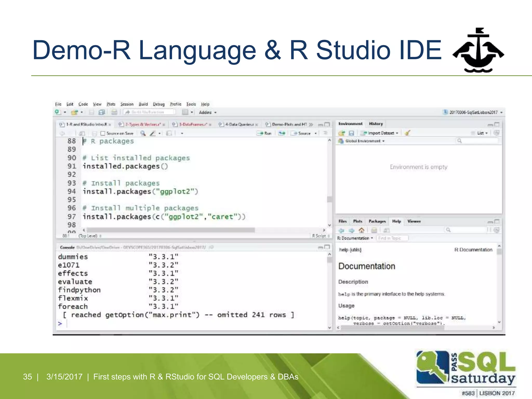Click the load workspace icon in Environment pane
Screen dimensions: 532x399
[x=342, y=133]
